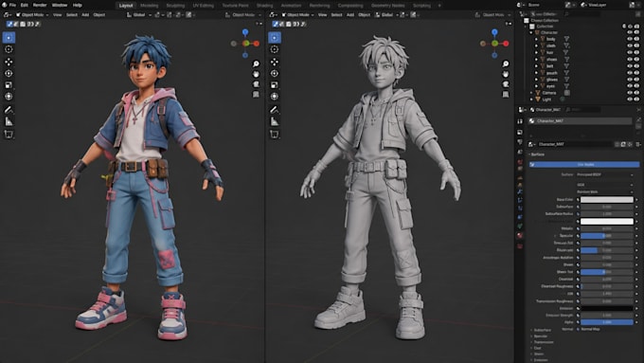Open the Edit menu

click(25, 6)
